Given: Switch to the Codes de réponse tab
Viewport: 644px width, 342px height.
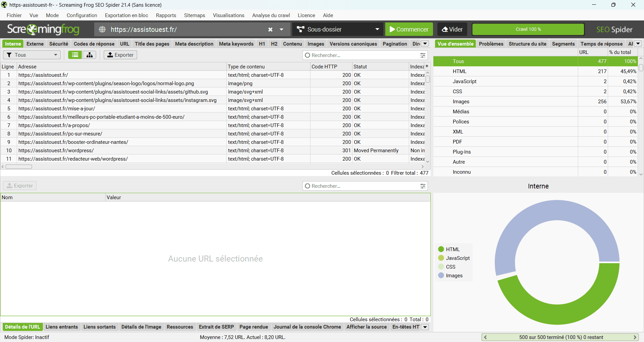Looking at the screenshot, I should coord(94,44).
